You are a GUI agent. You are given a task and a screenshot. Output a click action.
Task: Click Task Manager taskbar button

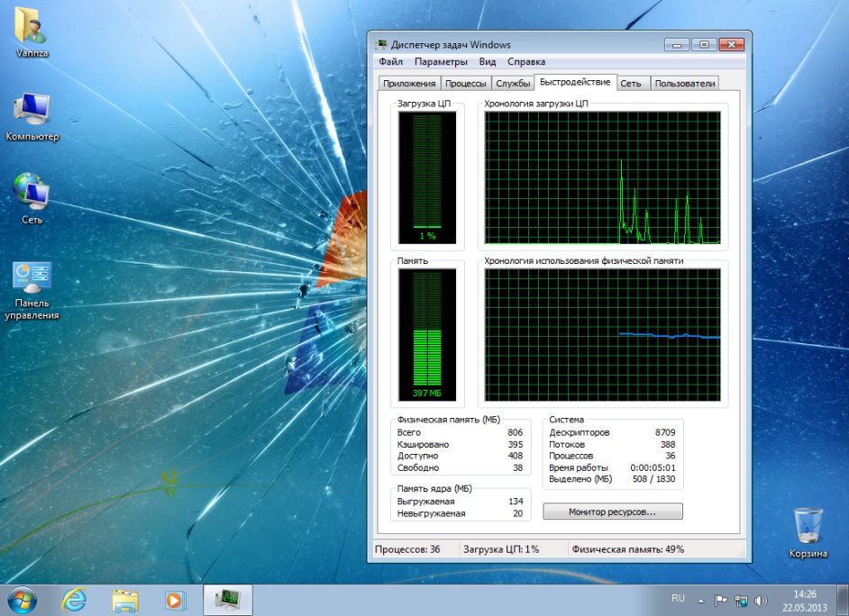click(x=227, y=600)
